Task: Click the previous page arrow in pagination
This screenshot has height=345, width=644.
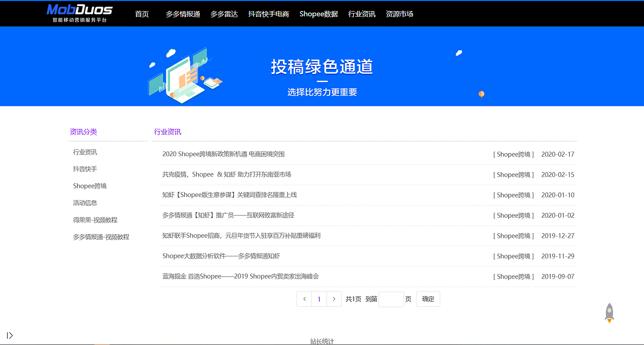Action: (304, 299)
